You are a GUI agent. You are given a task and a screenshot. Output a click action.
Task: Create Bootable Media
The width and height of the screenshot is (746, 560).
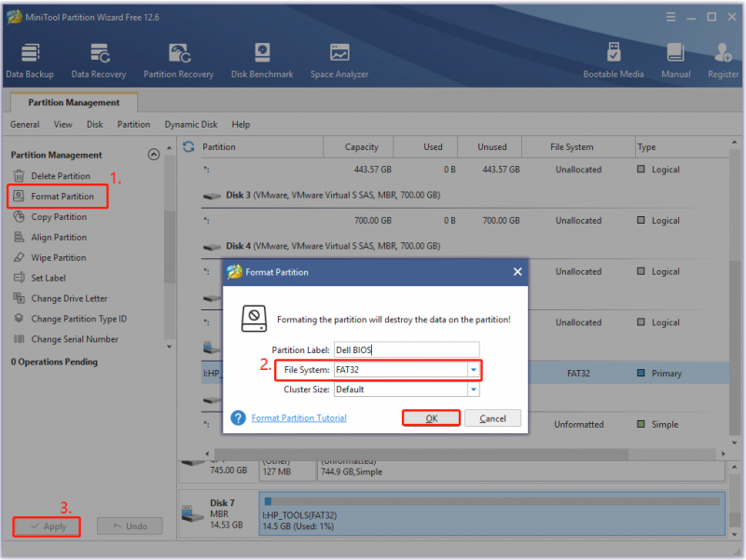(614, 61)
